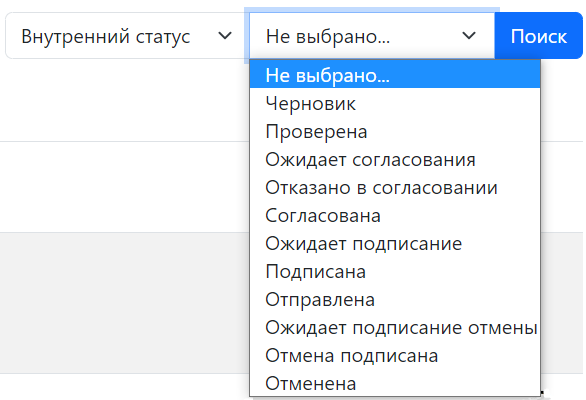
Task: Select Отказано в согласовании option
Action: (395, 187)
